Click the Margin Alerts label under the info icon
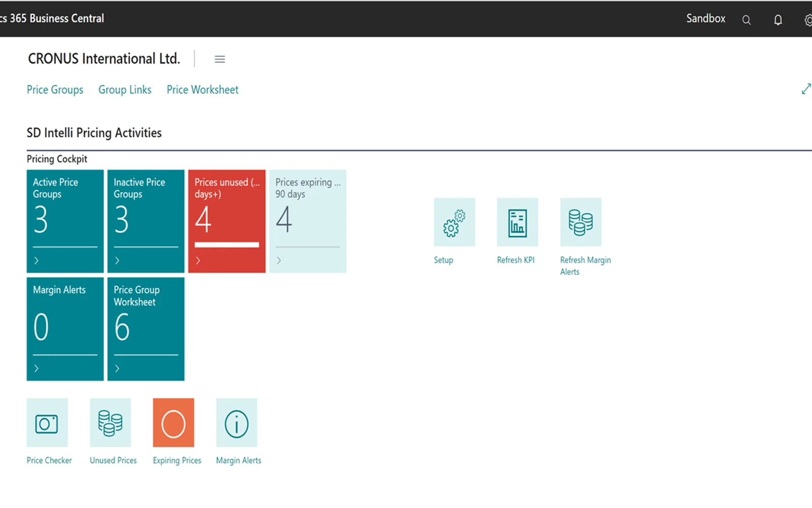The width and height of the screenshot is (812, 508). 239,460
